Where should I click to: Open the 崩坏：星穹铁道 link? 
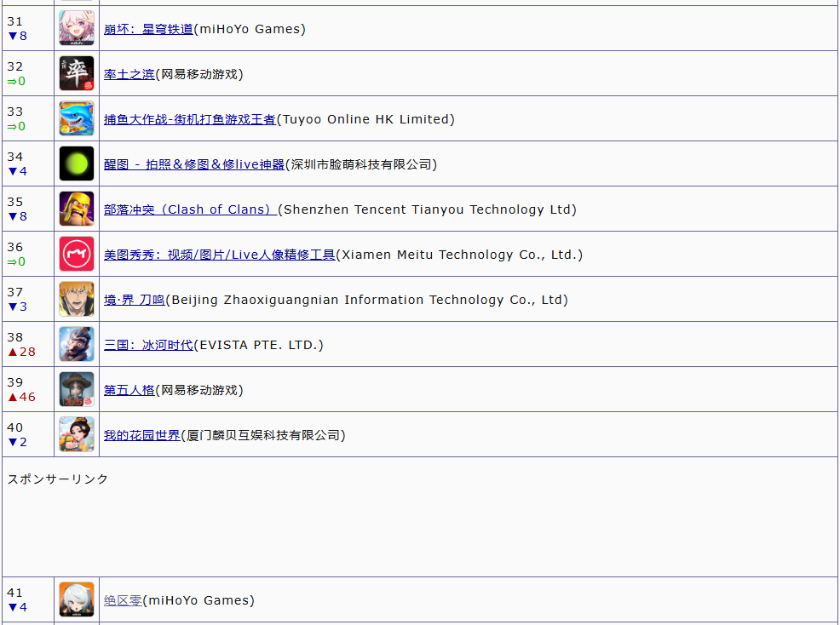pos(148,29)
